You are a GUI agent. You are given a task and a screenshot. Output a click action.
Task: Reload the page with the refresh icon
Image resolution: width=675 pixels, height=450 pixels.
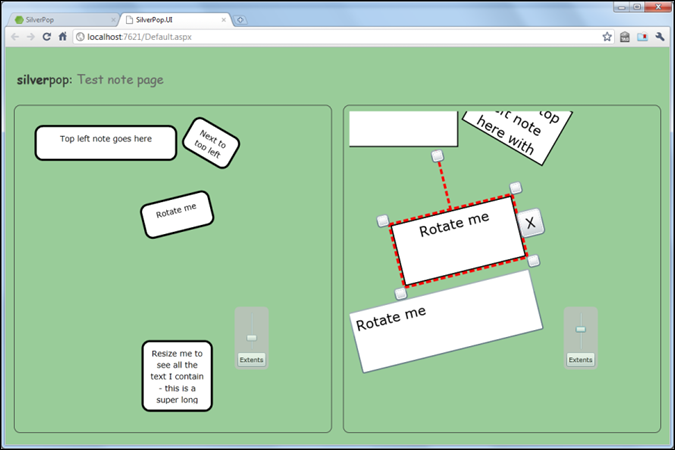(x=46, y=37)
